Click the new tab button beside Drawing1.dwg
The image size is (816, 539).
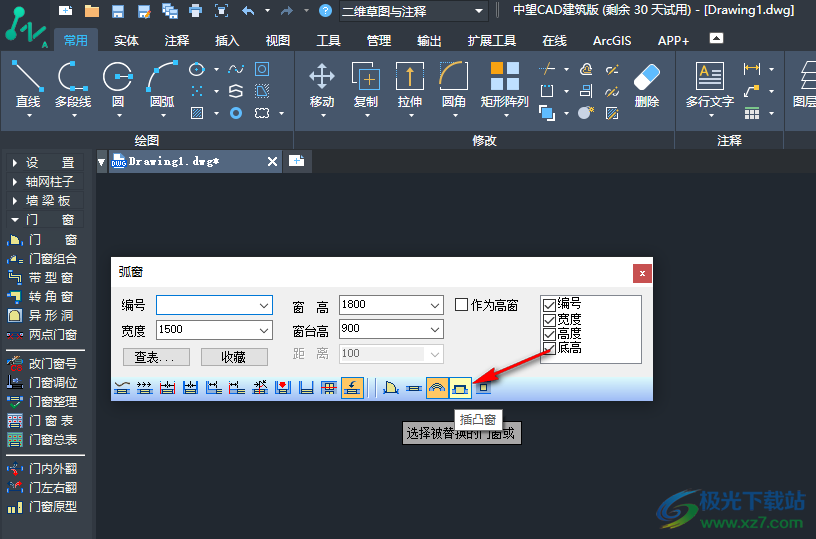pyautogui.click(x=297, y=161)
